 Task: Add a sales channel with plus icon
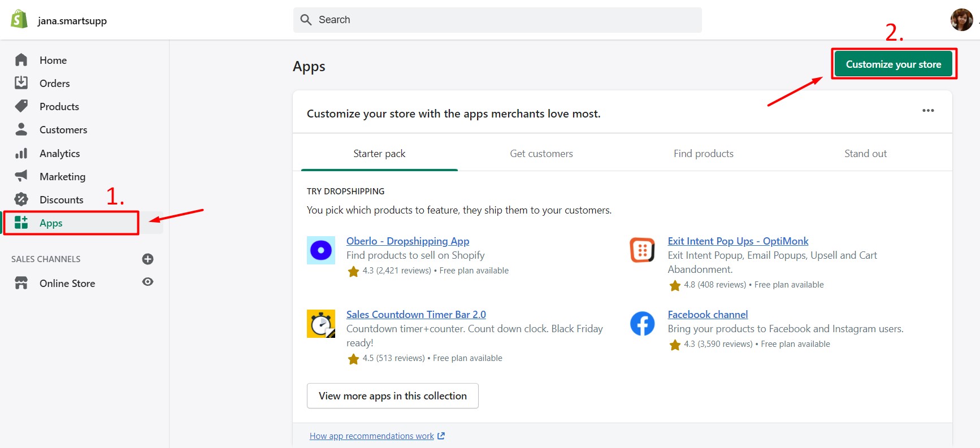click(x=148, y=259)
